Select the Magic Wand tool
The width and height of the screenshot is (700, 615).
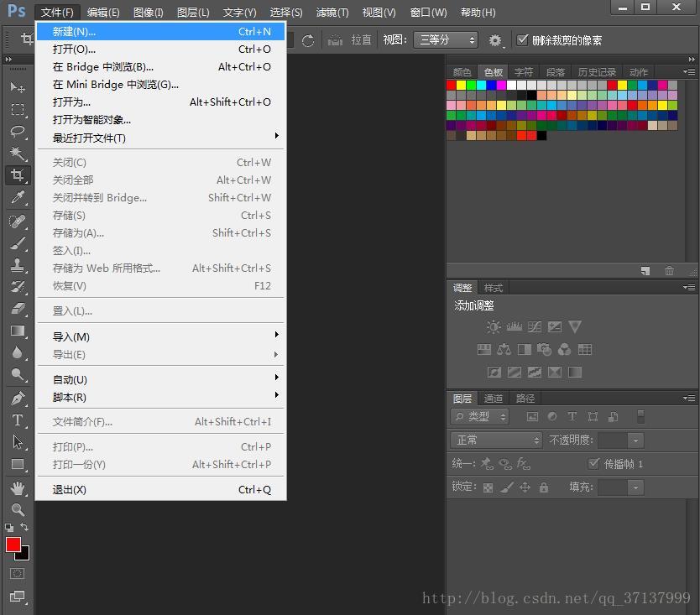coord(18,154)
